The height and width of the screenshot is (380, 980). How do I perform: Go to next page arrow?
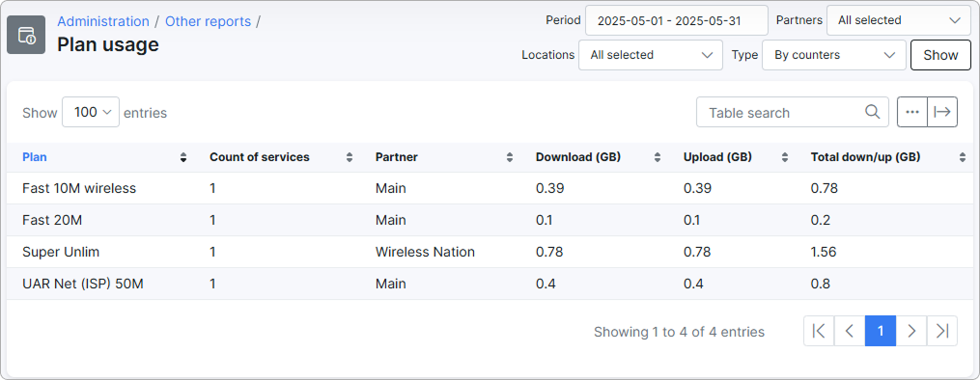[x=911, y=331]
